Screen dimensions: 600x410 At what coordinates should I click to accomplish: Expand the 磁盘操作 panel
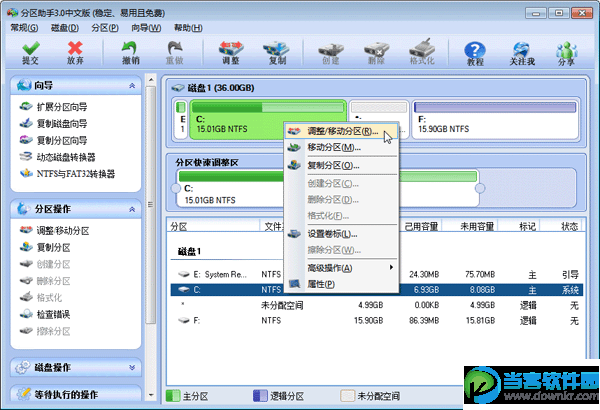76,368
